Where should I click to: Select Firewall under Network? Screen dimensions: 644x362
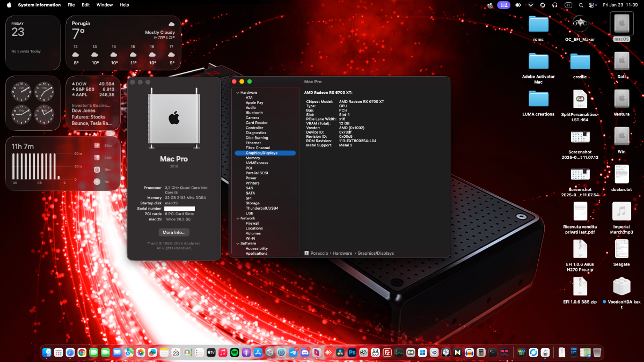(252, 223)
